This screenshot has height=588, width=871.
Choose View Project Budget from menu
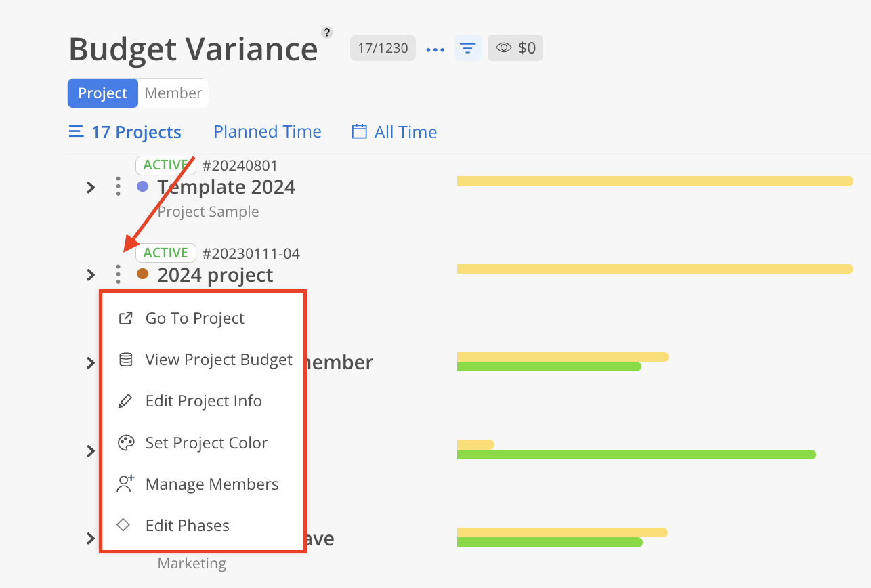(x=218, y=360)
